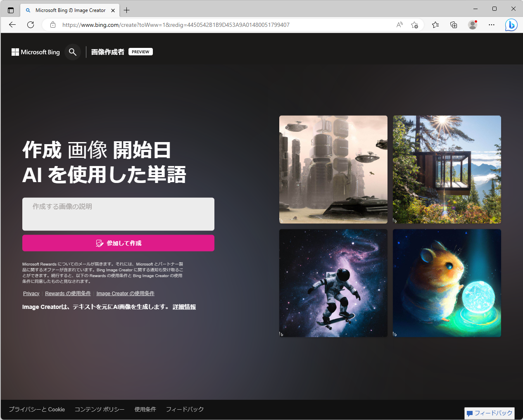Click the Microsoft Bing logo
The height and width of the screenshot is (420, 523).
[x=35, y=52]
